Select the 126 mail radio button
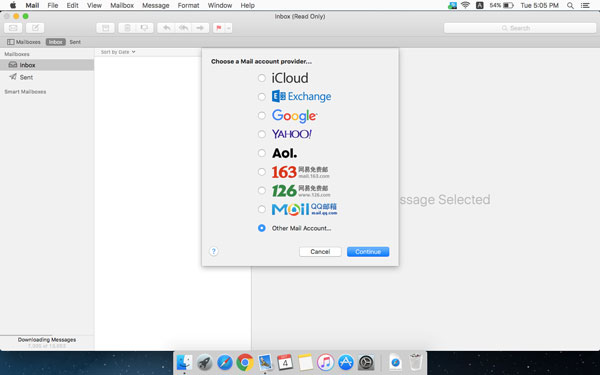600x375 pixels. point(262,190)
